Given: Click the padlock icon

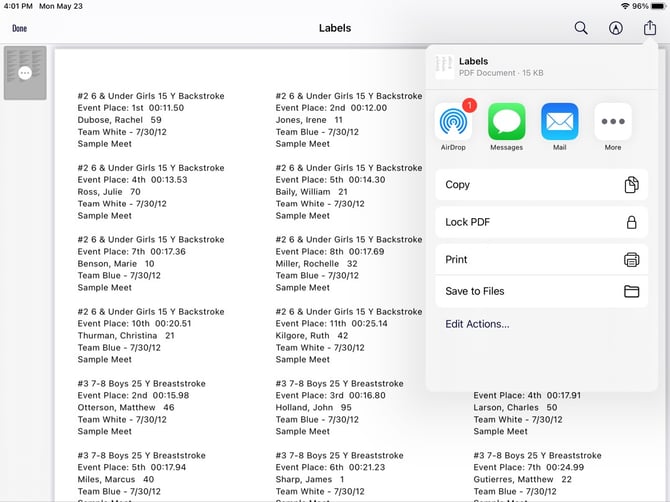Looking at the screenshot, I should (x=631, y=222).
